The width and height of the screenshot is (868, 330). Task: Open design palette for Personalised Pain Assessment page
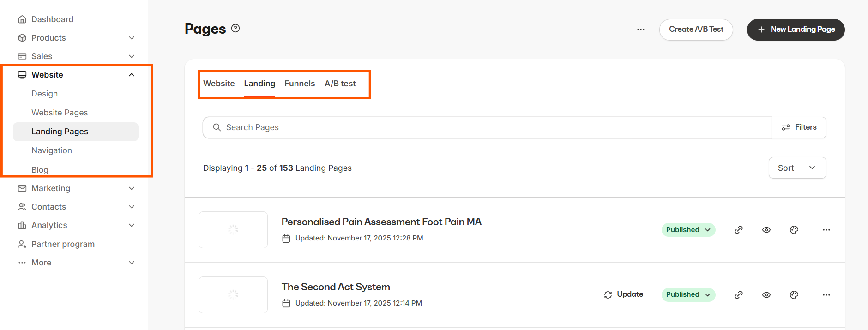794,230
